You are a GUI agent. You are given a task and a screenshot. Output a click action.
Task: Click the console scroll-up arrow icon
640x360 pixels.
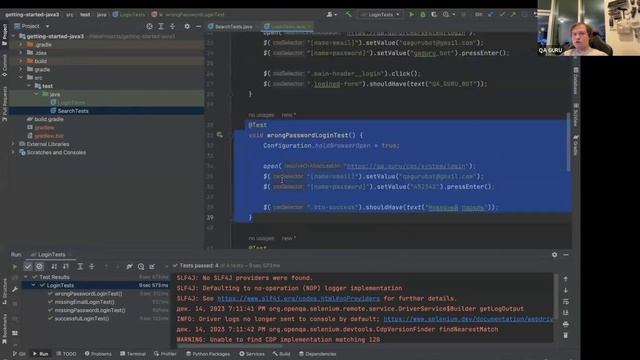(x=566, y=279)
